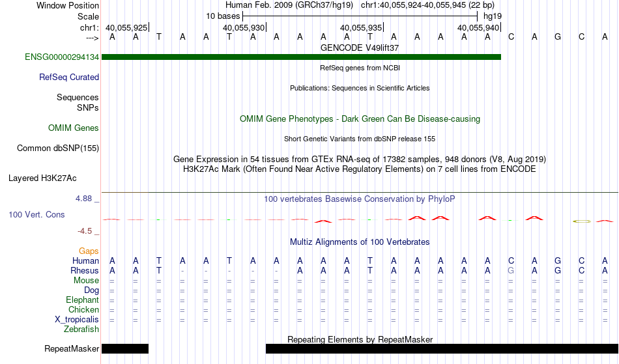Click the OMIM Genes track label
This screenshot has width=619, height=364.
point(73,128)
